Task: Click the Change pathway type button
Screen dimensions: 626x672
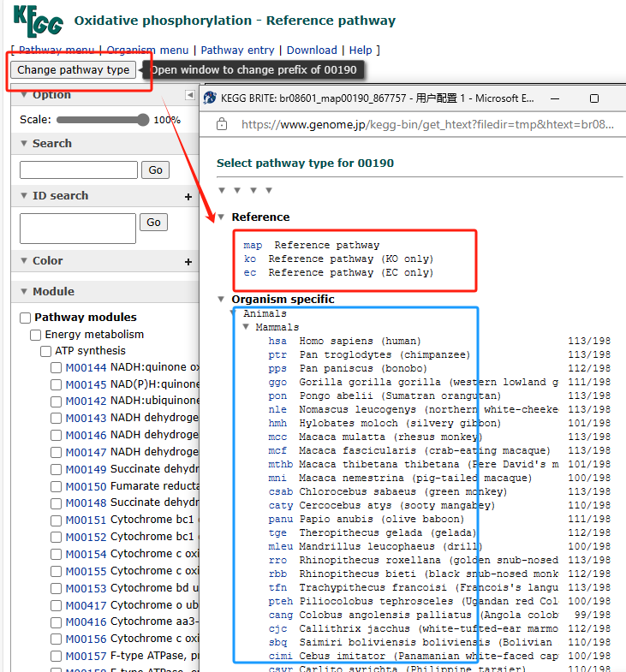Action: pyautogui.click(x=74, y=70)
